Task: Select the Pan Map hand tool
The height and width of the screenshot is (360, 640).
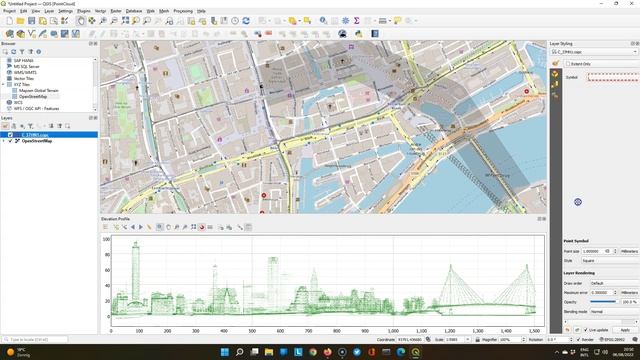Action: click(x=81, y=21)
